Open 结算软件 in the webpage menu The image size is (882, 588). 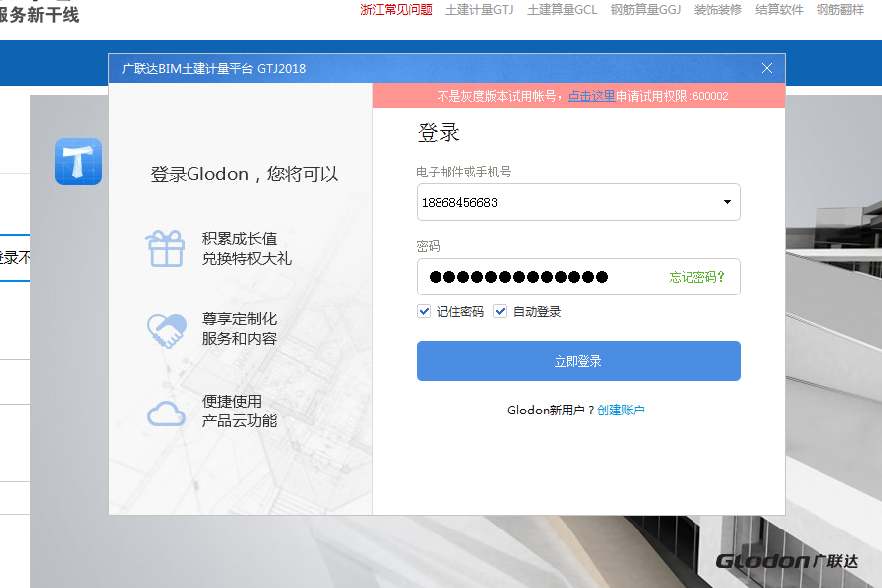click(x=779, y=10)
